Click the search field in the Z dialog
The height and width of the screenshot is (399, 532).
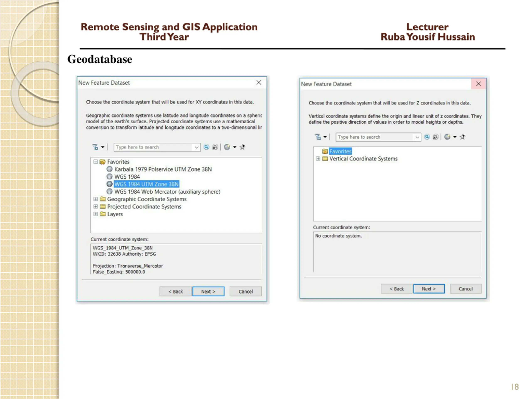[x=375, y=137]
